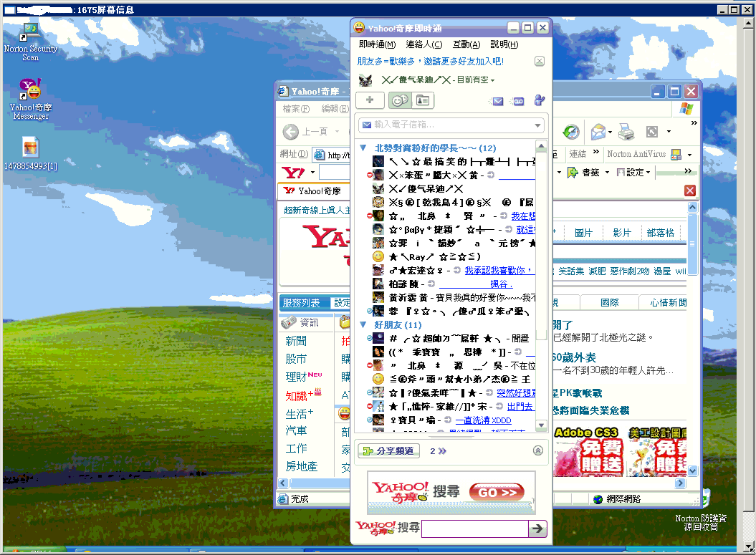Open the 說明(H) menu
This screenshot has width=756, height=555.
tap(504, 44)
